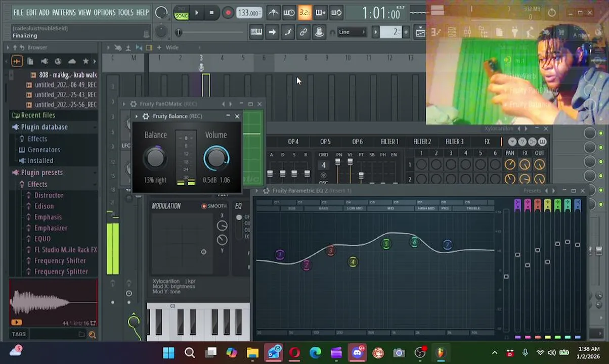Screen dimensions: 609x364
Task: Toggle SMOOTH in the modulation section
Action: (214, 206)
